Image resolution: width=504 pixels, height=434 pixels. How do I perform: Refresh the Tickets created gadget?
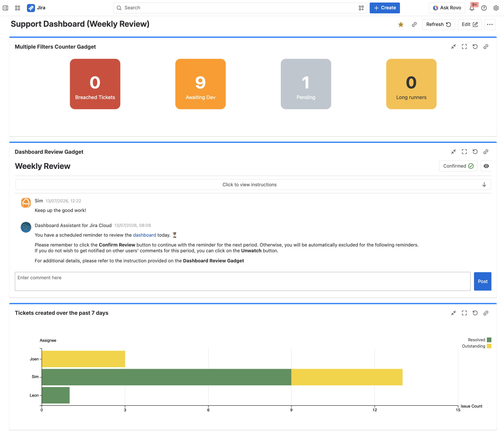point(475,313)
